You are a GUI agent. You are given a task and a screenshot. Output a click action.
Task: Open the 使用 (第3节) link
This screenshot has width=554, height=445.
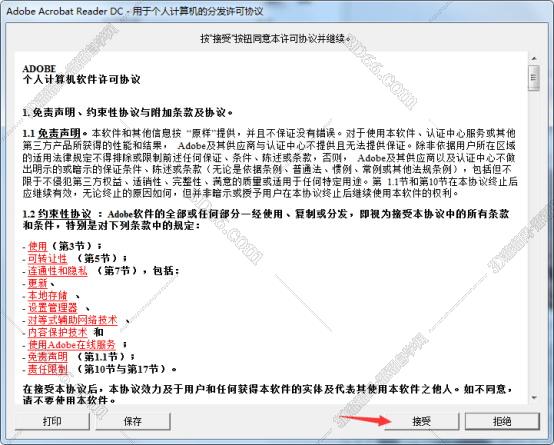[37, 246]
